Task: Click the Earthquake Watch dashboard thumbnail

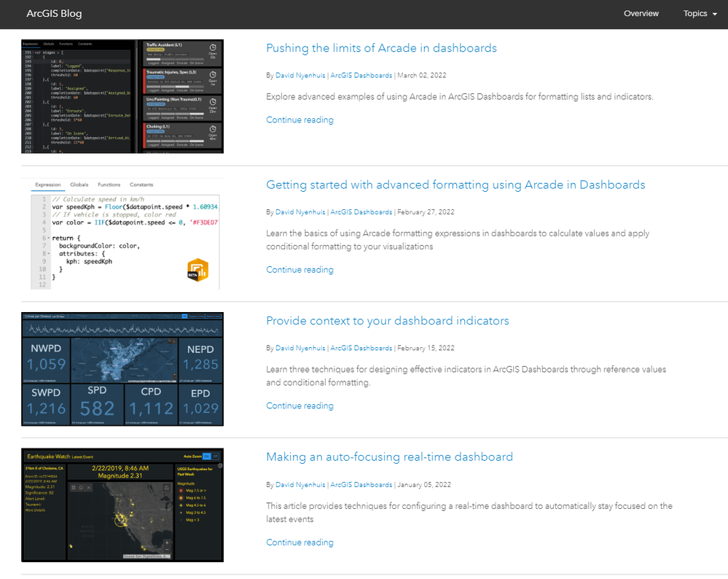Action: 122,505
